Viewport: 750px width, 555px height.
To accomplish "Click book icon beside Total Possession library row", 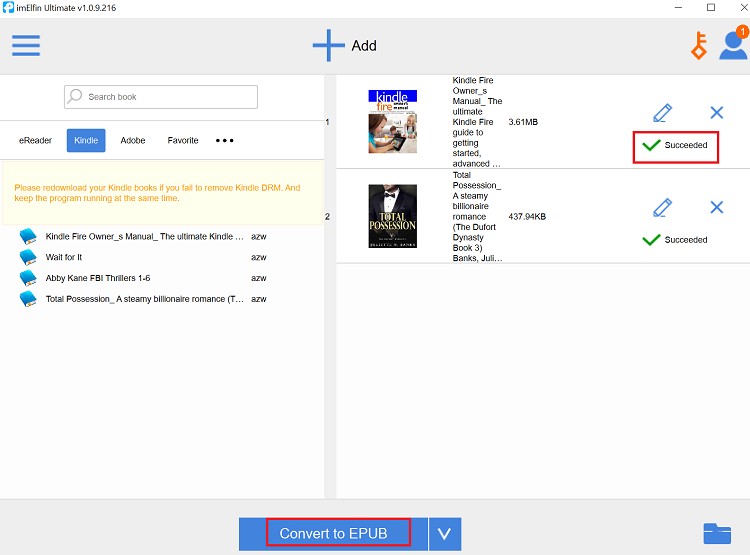I will (28, 299).
